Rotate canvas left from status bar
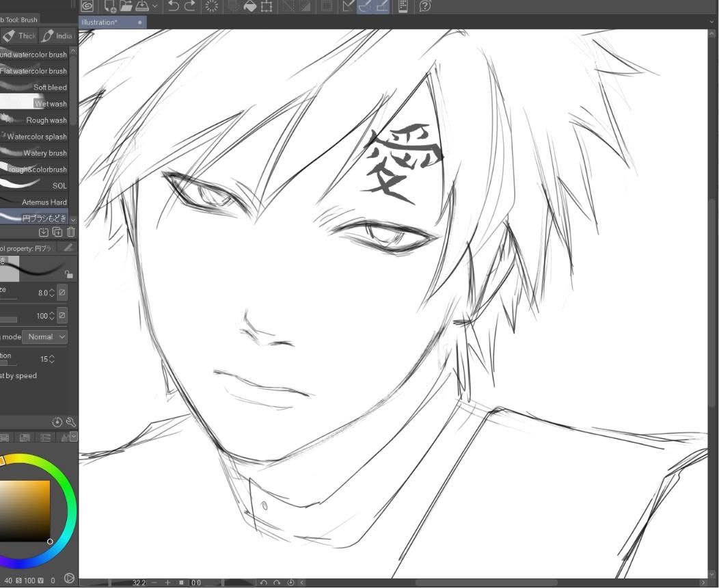Image resolution: width=719 pixels, height=588 pixels. click(264, 583)
